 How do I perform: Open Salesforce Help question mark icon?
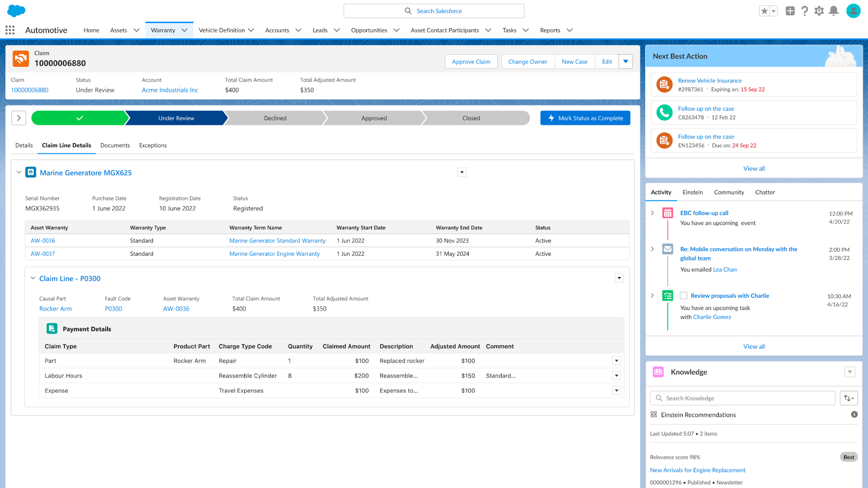coord(805,11)
